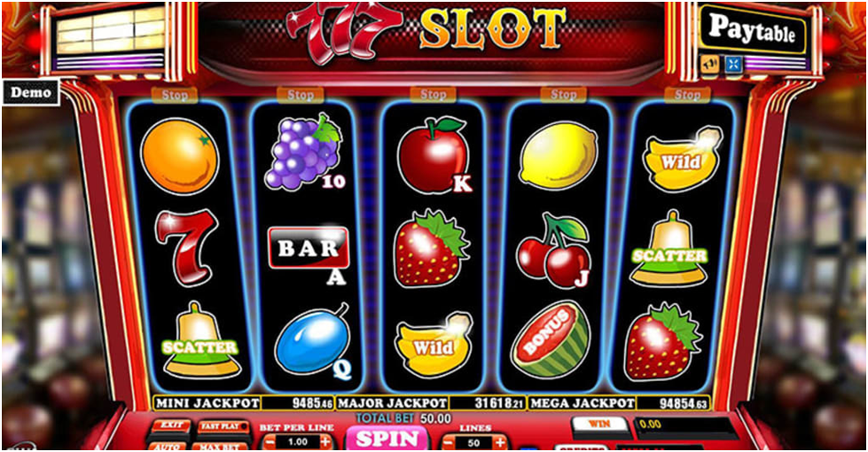The width and height of the screenshot is (868, 452).
Task: Click the blue plum symbol
Action: tap(312, 339)
